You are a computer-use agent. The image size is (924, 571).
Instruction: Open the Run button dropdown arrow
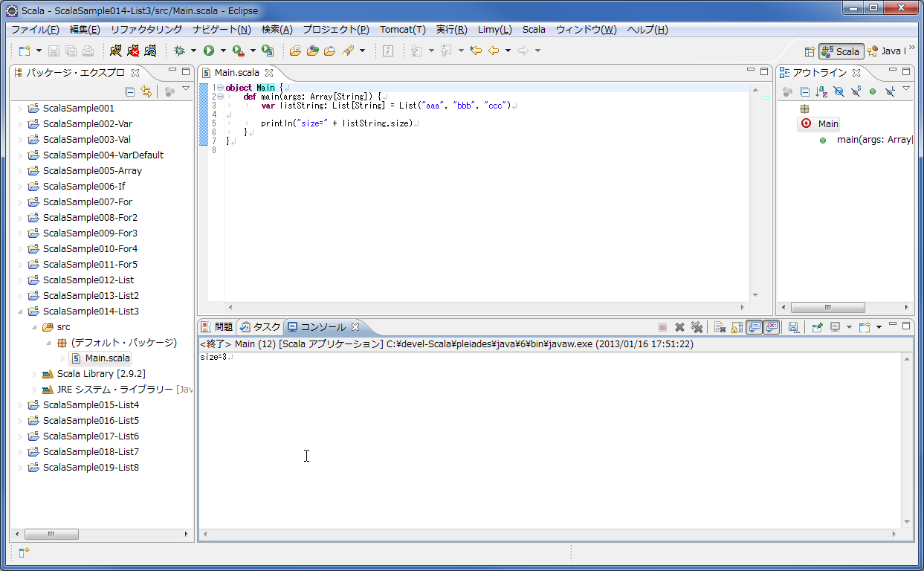[223, 51]
